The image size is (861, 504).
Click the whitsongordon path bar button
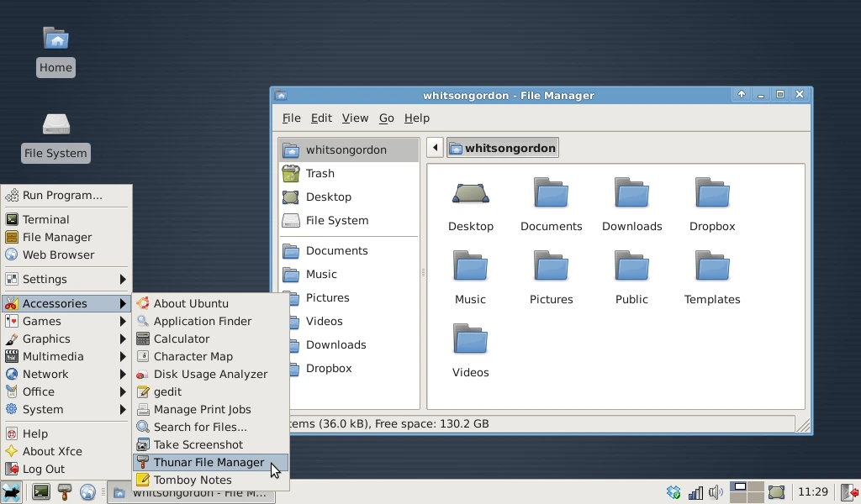pyautogui.click(x=503, y=148)
